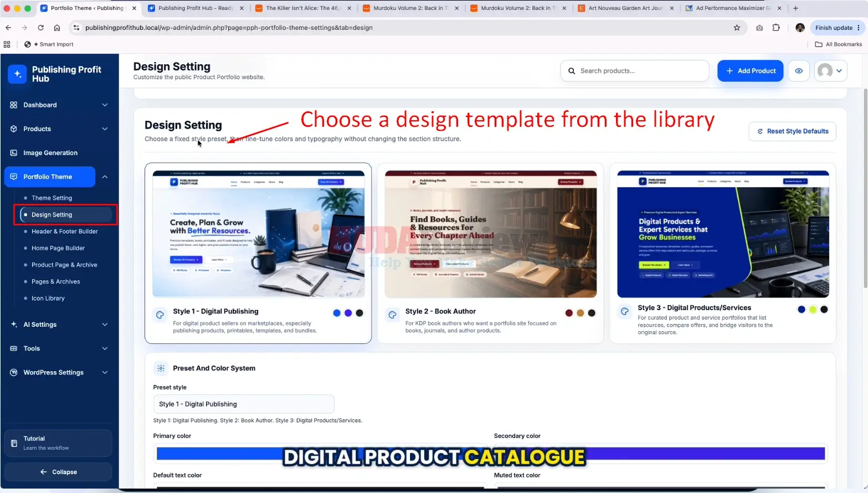This screenshot has width=868, height=493.
Task: Switch to Art Nouveau Garden Art tab
Action: click(x=625, y=8)
